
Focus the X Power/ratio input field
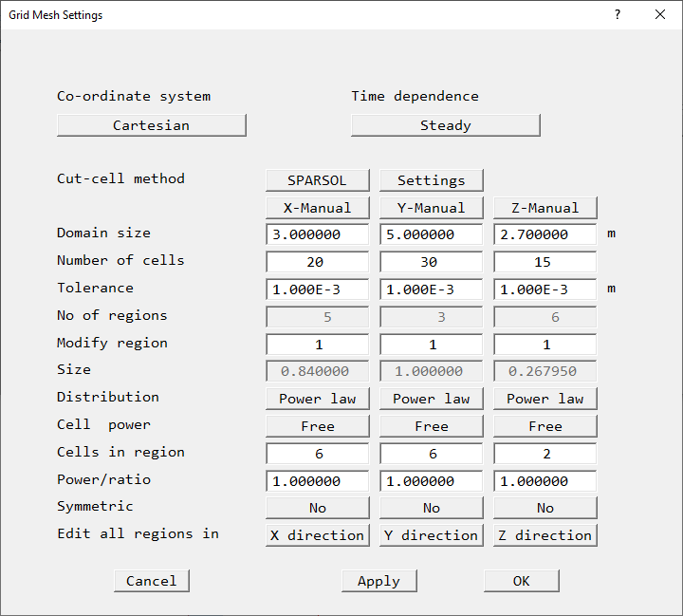point(317,481)
